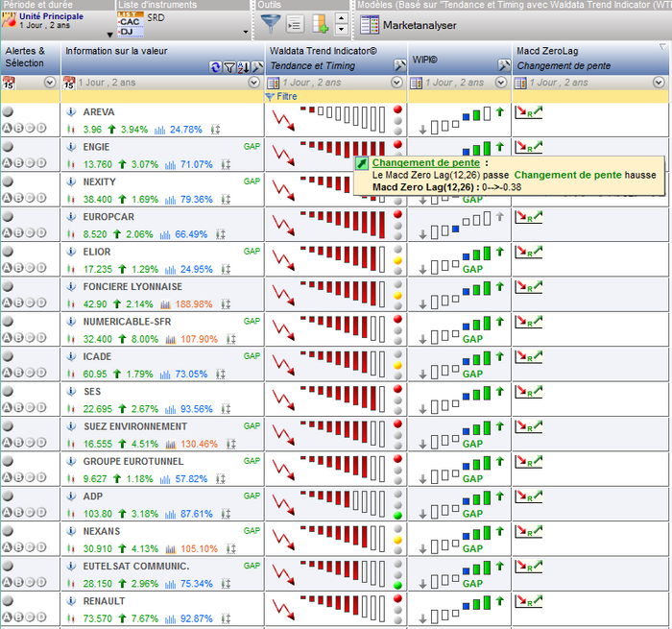Click the Alertes & Sélection column header

31,58
